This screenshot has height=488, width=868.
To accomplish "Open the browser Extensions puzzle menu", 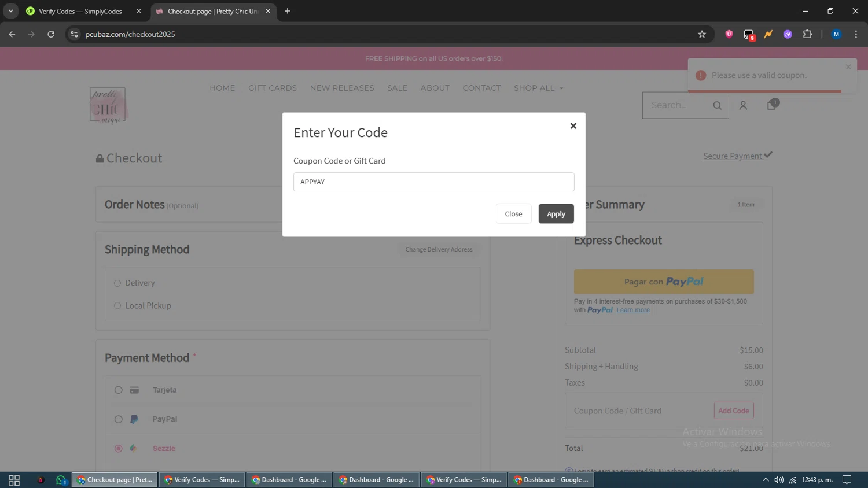I will pos(807,34).
